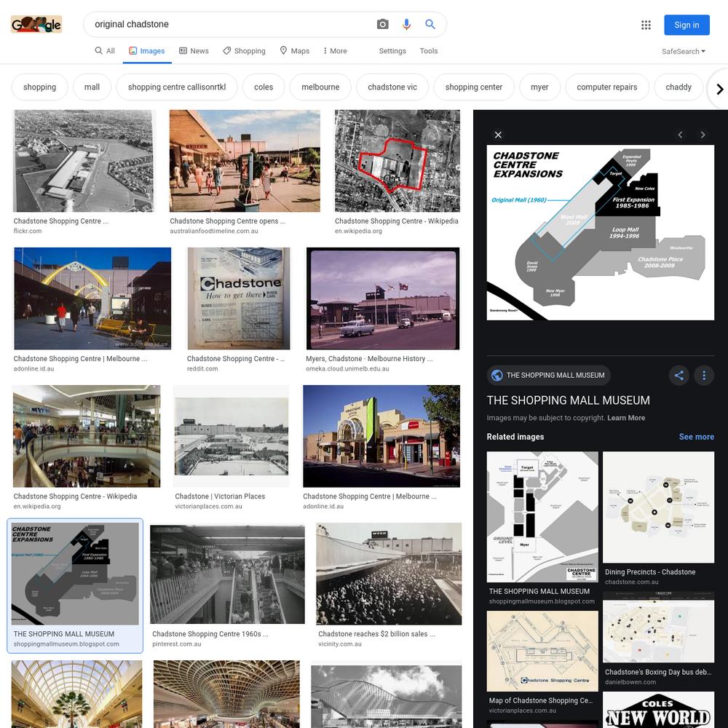Click the Sign in button
728x728 pixels.
point(687,25)
